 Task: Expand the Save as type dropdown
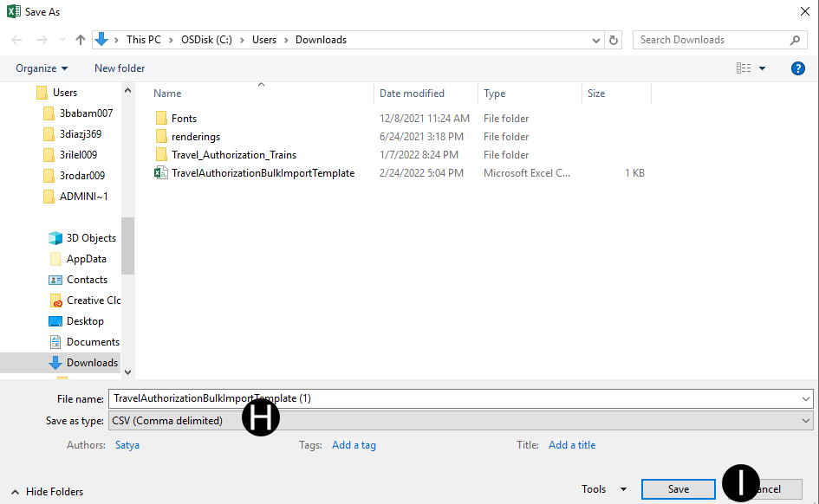(806, 421)
